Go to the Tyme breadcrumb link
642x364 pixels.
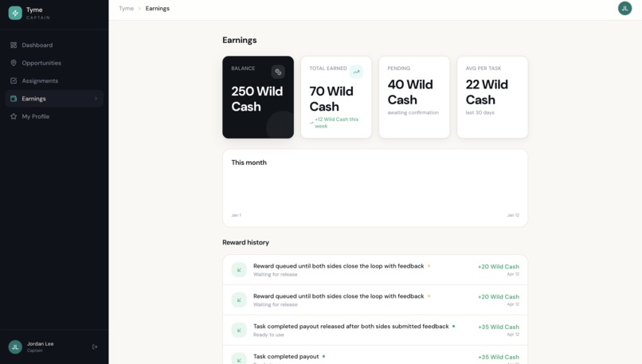click(x=126, y=8)
